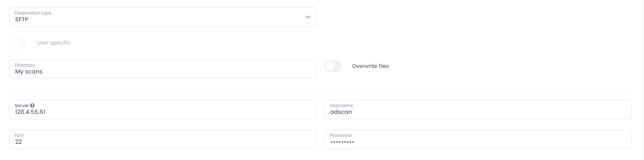Viewport: 644px width, 160px height.
Task: Click the 'Server' field label
Action: 22,105
